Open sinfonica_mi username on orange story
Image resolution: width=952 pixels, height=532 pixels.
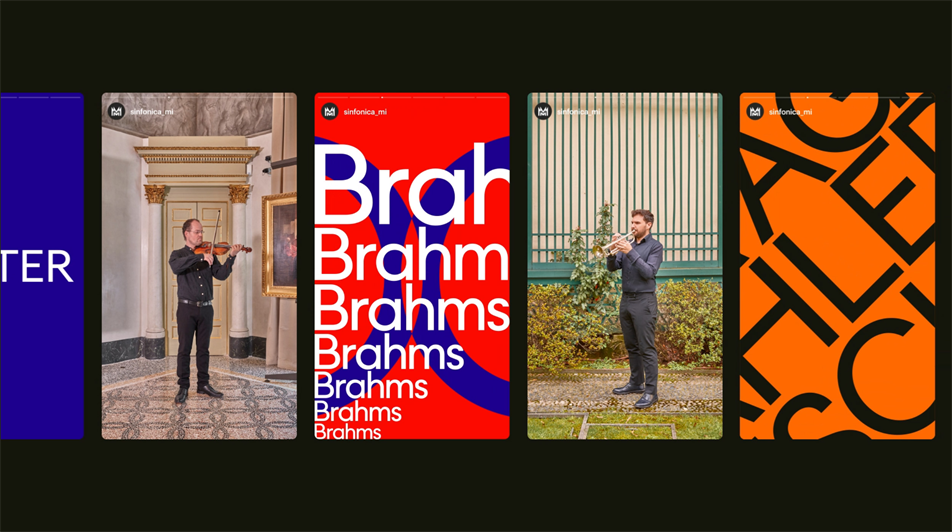[x=790, y=112]
